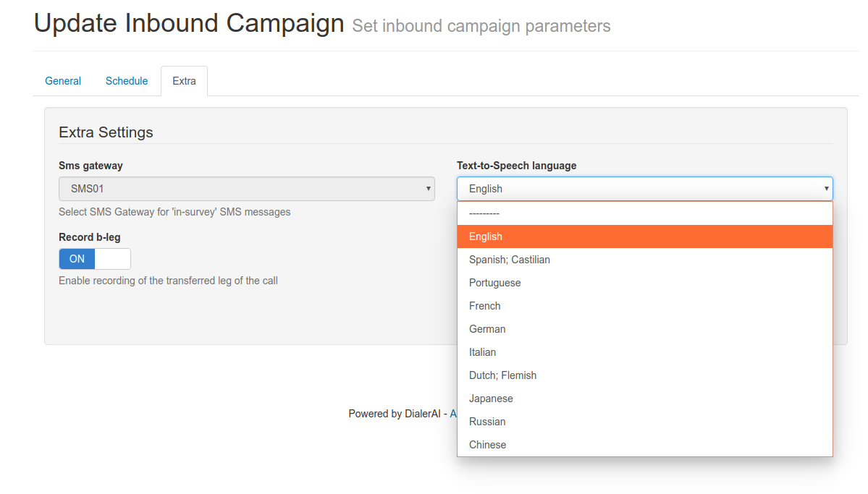Choose Dutch; Flemish language option

click(x=644, y=375)
